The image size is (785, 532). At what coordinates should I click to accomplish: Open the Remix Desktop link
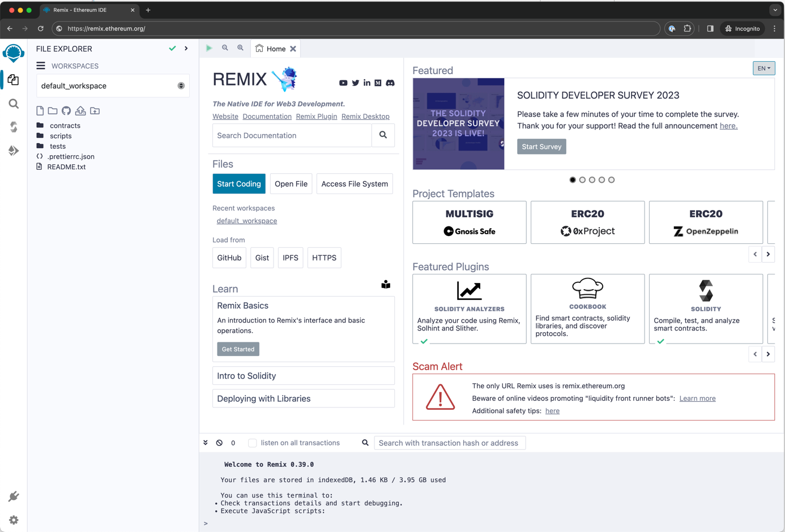coord(365,117)
